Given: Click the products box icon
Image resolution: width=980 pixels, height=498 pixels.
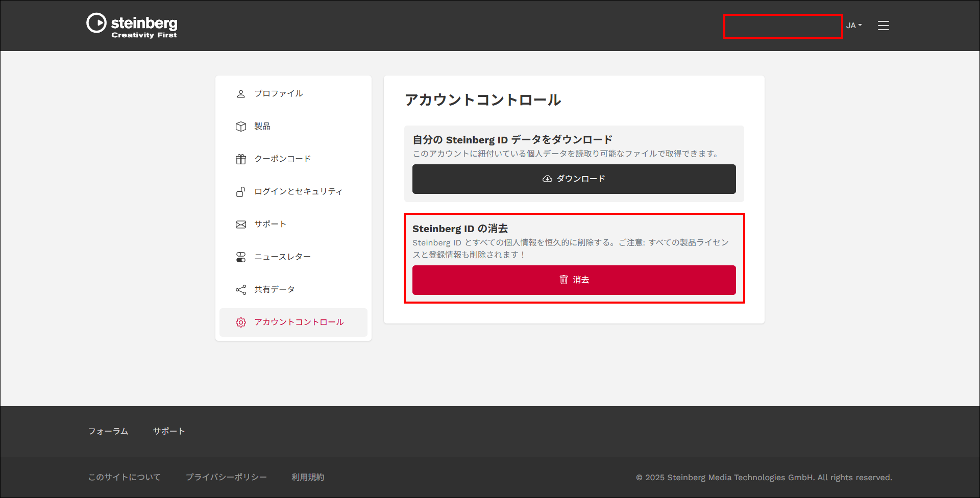Looking at the screenshot, I should coord(241,127).
